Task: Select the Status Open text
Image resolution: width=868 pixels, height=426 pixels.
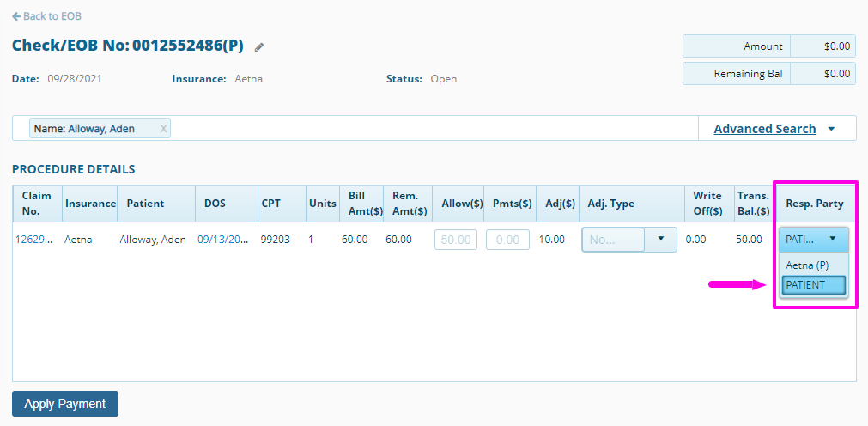Action: [x=444, y=79]
